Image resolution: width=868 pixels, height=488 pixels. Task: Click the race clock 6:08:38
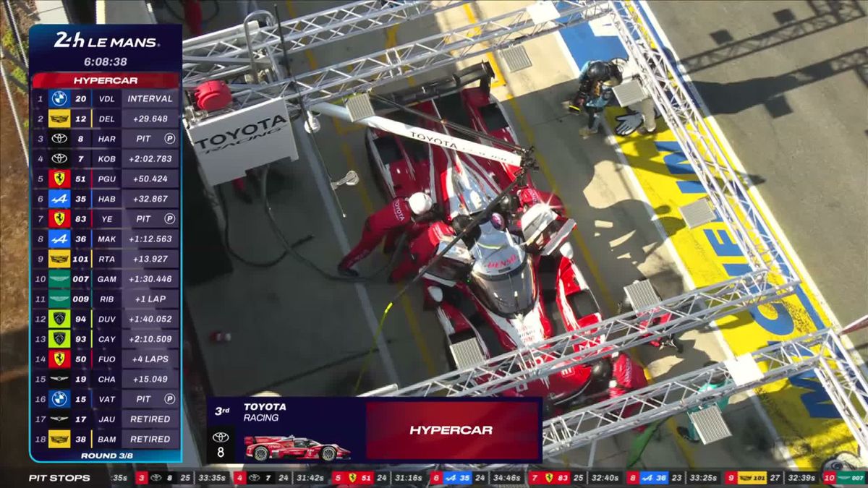pos(106,62)
